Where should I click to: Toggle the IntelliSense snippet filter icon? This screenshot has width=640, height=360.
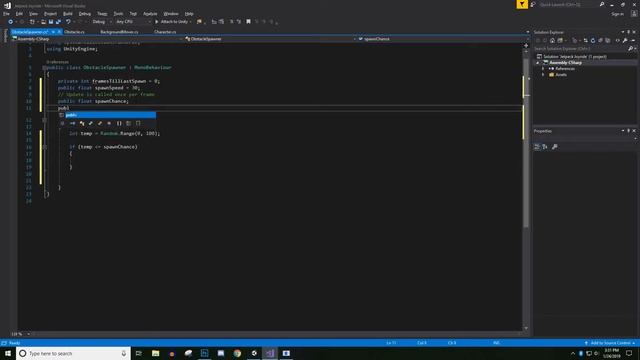coord(138,123)
